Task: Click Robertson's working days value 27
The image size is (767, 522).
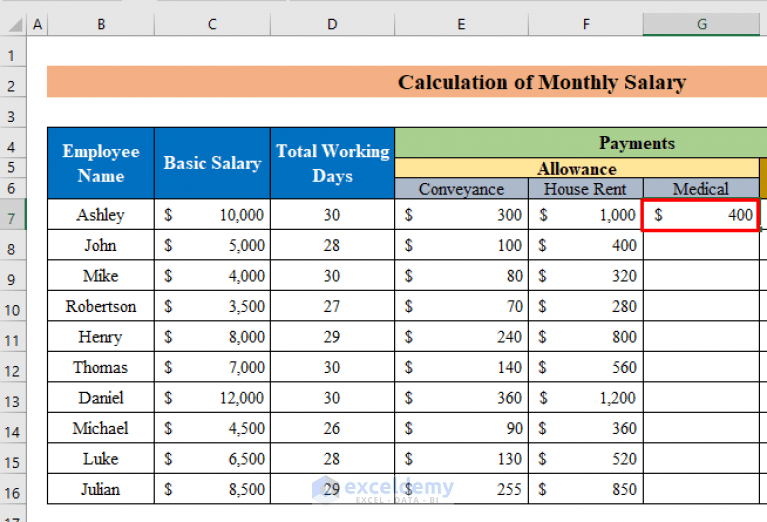Action: 332,306
